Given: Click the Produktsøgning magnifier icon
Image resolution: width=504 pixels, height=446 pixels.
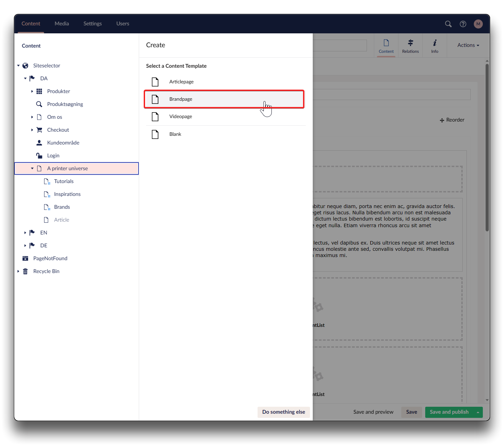Looking at the screenshot, I should point(39,104).
